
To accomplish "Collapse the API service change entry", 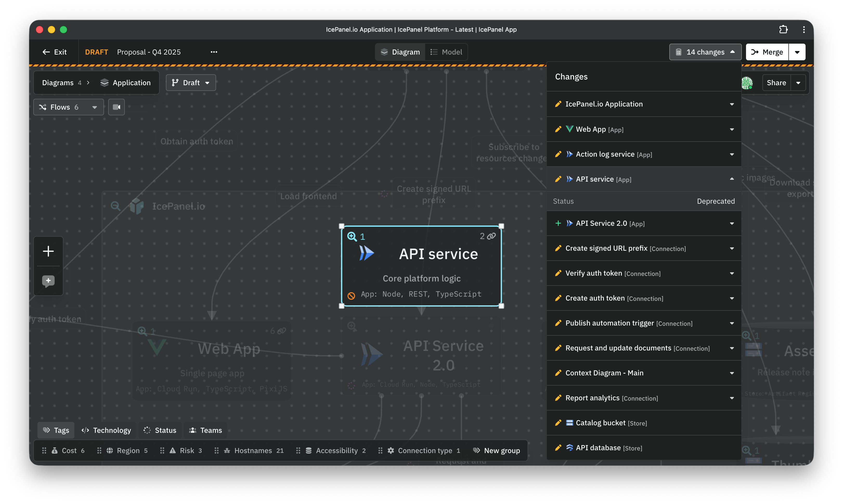I will (731, 179).
